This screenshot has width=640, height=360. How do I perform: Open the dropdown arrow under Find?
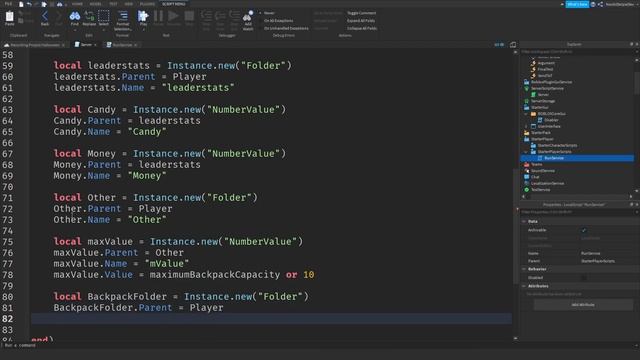point(75,30)
